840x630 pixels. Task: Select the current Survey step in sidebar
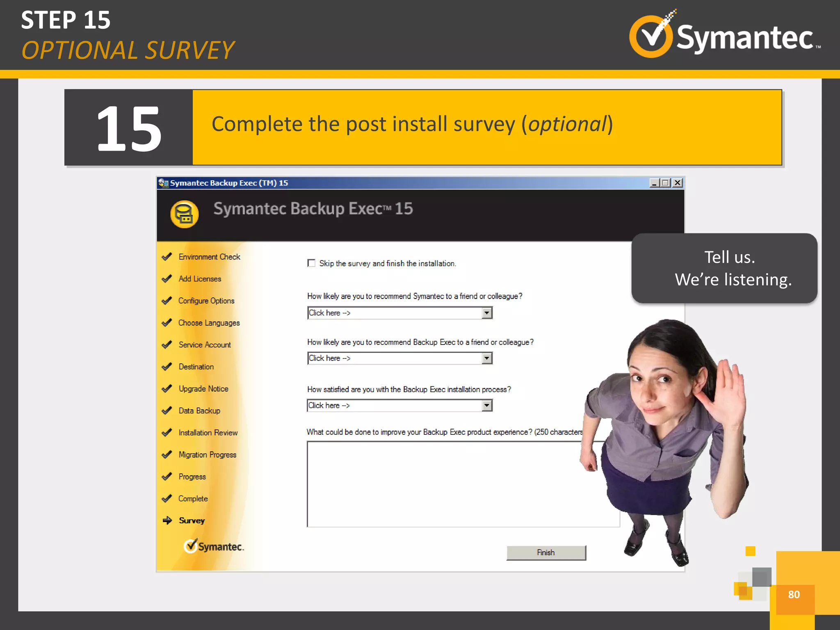192,520
